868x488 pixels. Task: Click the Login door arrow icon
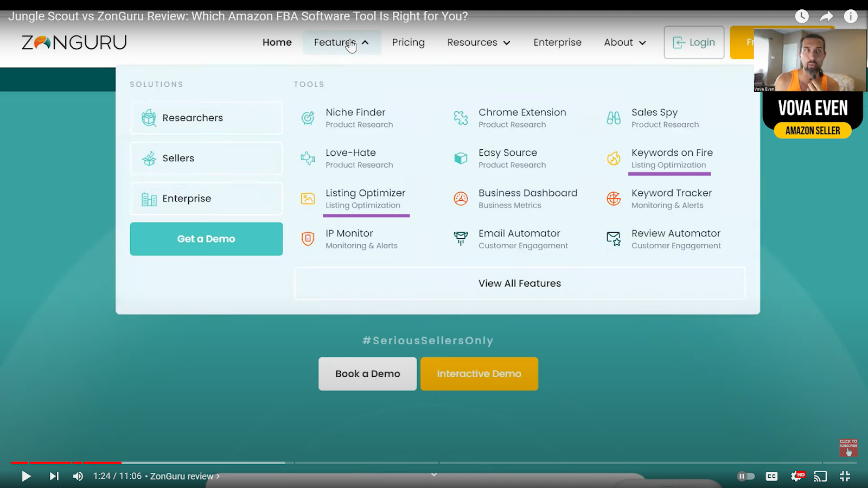(679, 42)
